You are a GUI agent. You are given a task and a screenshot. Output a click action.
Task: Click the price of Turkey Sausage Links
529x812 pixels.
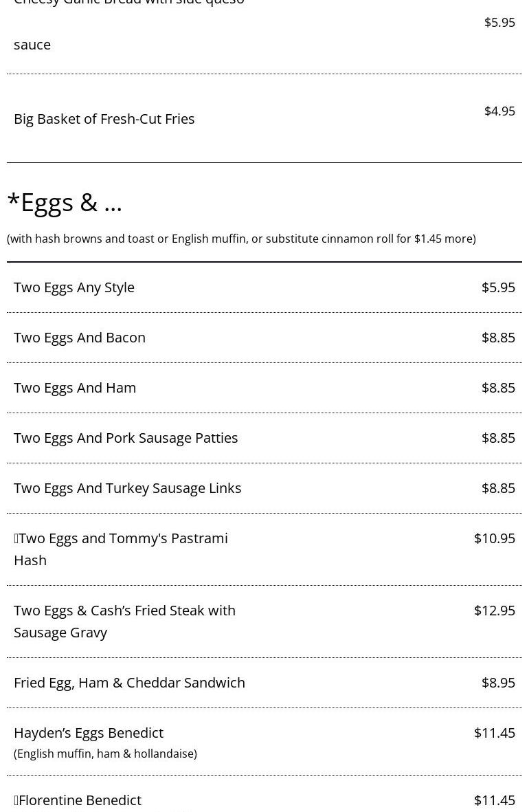click(x=498, y=488)
